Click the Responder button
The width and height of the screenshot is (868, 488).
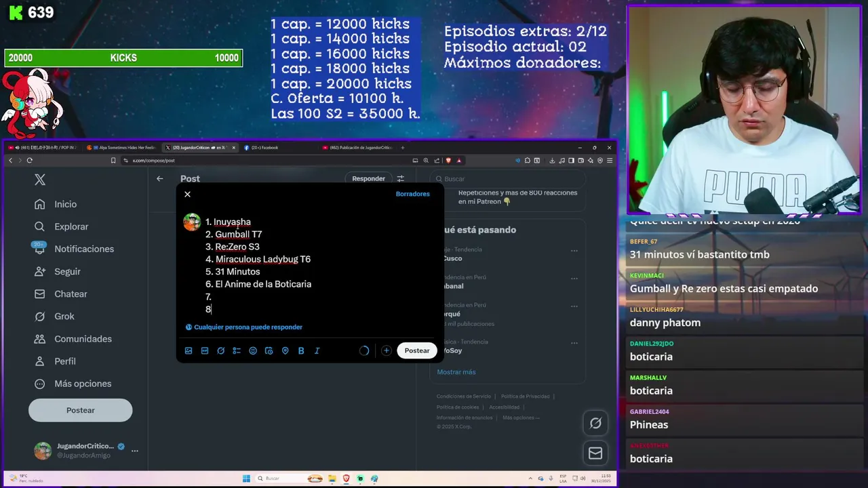coord(369,178)
